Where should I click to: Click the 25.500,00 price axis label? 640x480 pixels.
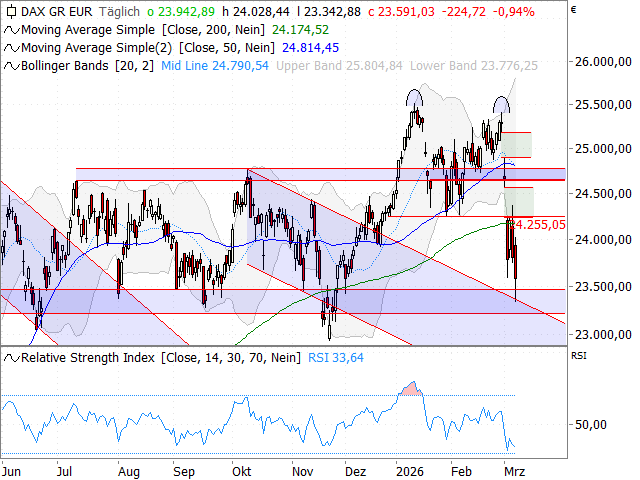[x=603, y=105]
